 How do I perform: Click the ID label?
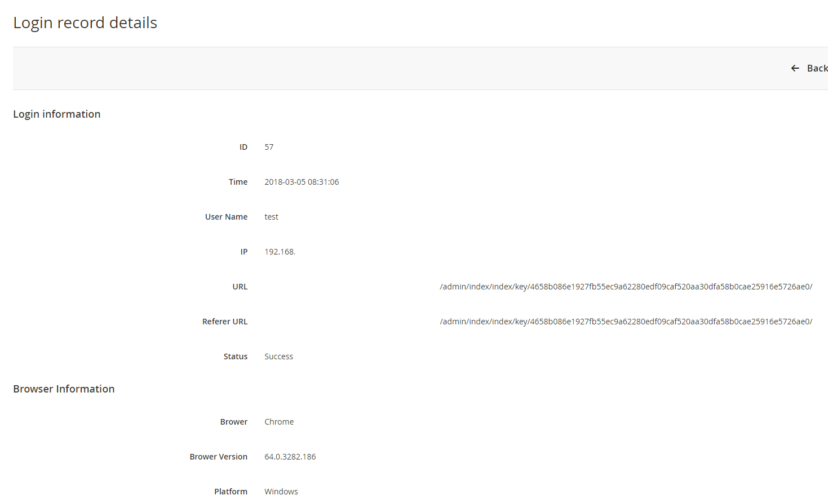click(x=243, y=147)
